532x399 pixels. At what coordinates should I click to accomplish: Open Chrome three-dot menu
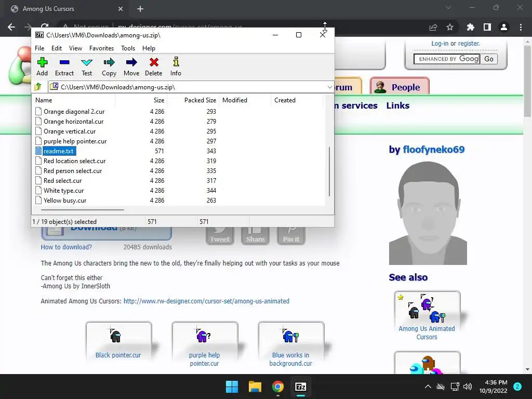point(521,27)
